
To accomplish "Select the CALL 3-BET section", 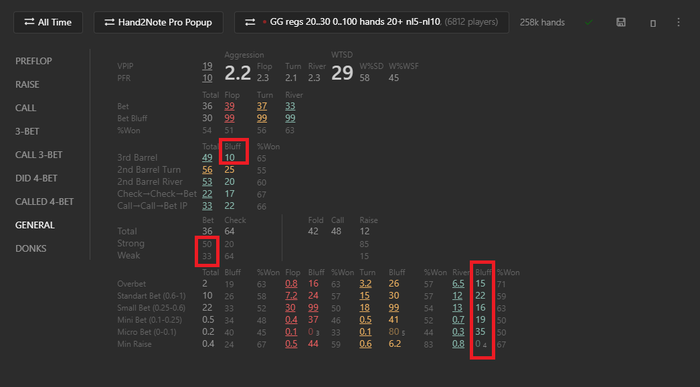I will tap(39, 155).
